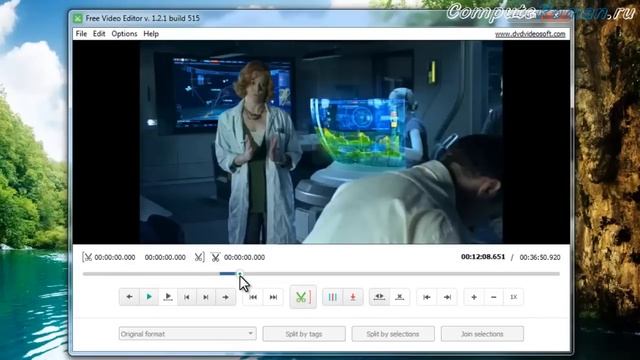Open the www.dvdvideosoft.com link
640x360 pixels.
tap(530, 34)
